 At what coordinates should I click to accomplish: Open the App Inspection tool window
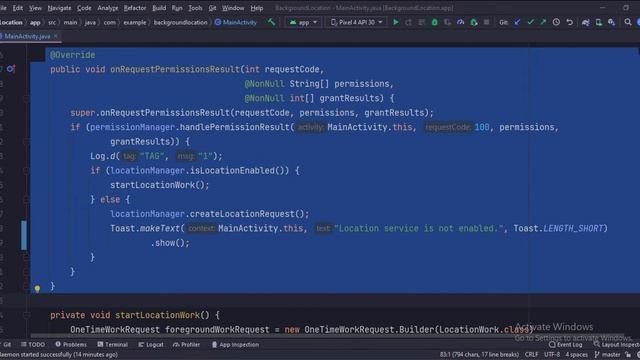[x=235, y=344]
